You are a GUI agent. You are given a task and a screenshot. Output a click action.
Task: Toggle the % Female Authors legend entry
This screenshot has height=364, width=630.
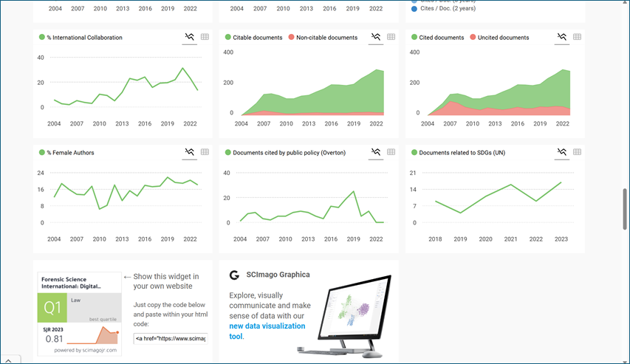(x=69, y=153)
